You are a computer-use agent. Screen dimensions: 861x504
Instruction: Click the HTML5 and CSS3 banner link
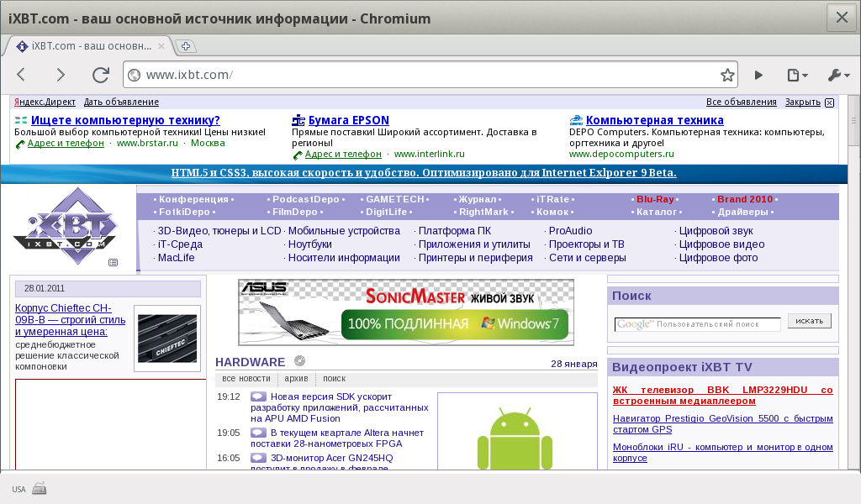pyautogui.click(x=424, y=173)
